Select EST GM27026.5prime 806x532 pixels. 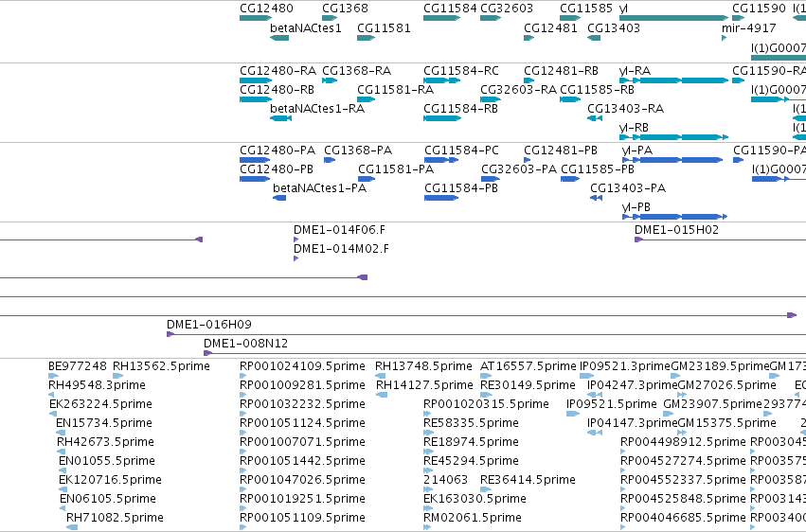(x=682, y=395)
